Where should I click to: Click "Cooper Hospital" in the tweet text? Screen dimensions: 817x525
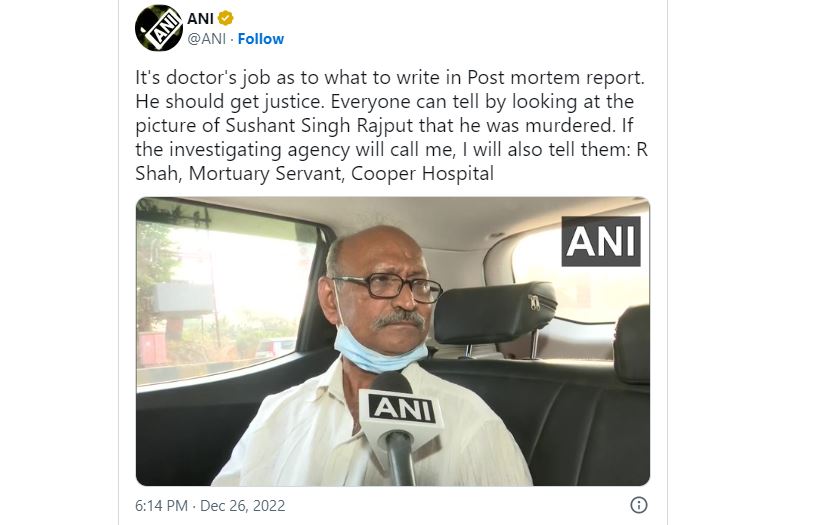point(437,174)
